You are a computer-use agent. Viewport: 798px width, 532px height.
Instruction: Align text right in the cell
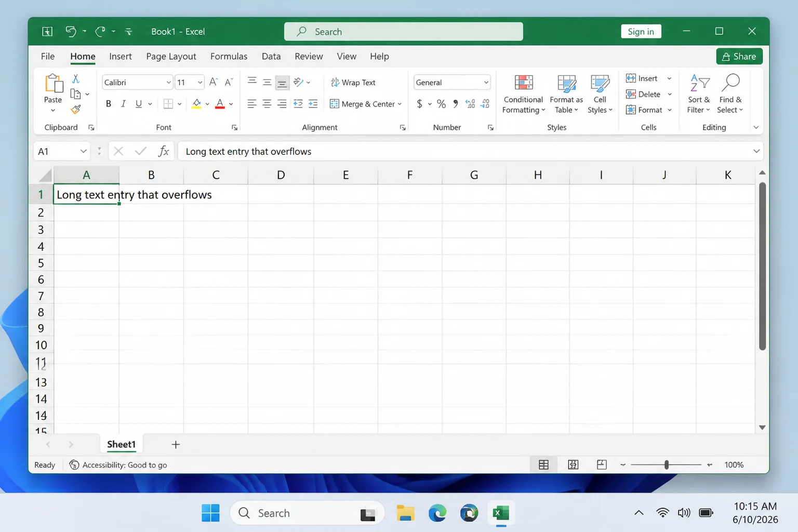click(282, 104)
